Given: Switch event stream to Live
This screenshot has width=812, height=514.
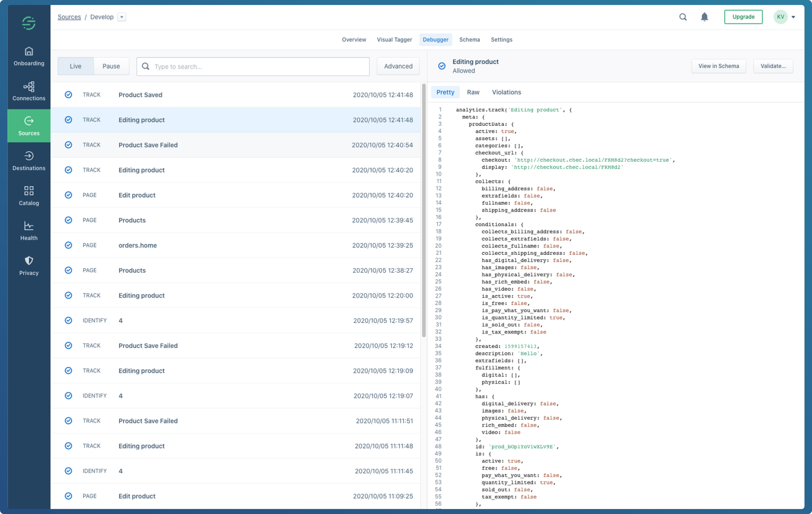Looking at the screenshot, I should (75, 66).
